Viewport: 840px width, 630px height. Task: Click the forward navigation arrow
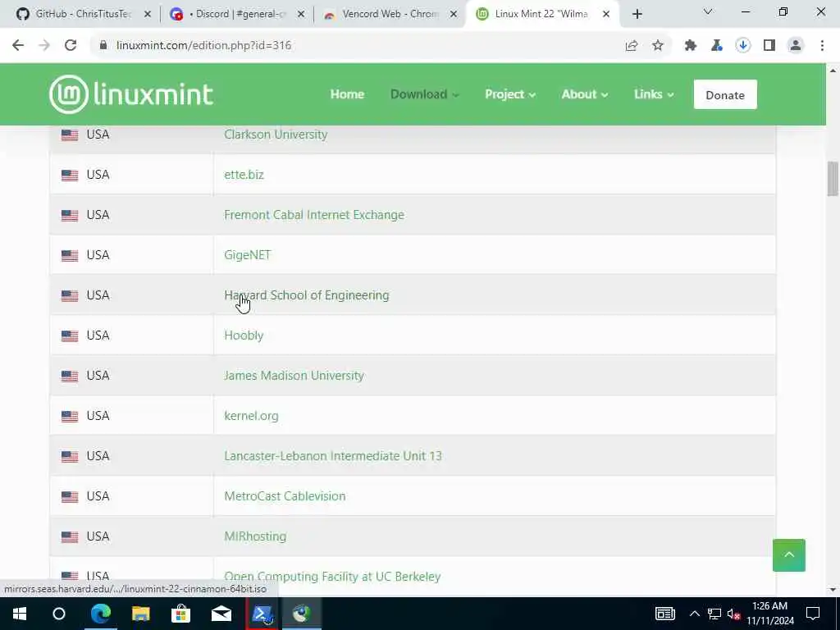44,46
